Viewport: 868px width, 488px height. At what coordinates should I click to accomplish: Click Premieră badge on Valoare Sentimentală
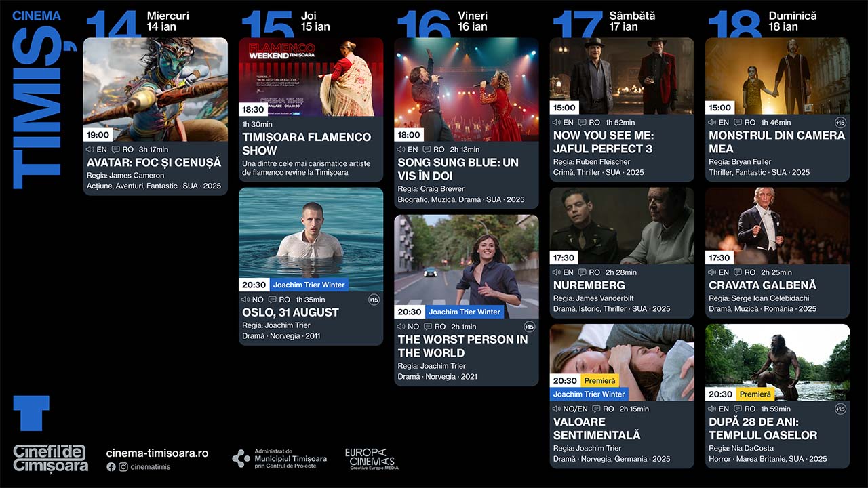[599, 380]
